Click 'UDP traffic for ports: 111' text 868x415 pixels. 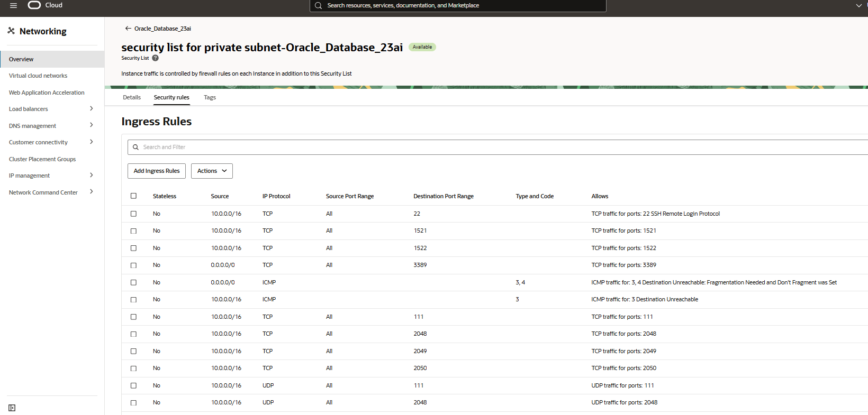click(x=622, y=385)
